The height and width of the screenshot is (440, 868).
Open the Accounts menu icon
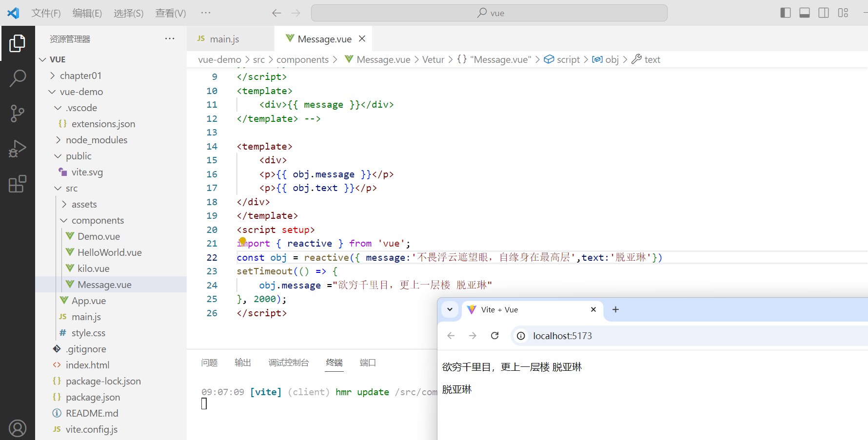(18, 428)
